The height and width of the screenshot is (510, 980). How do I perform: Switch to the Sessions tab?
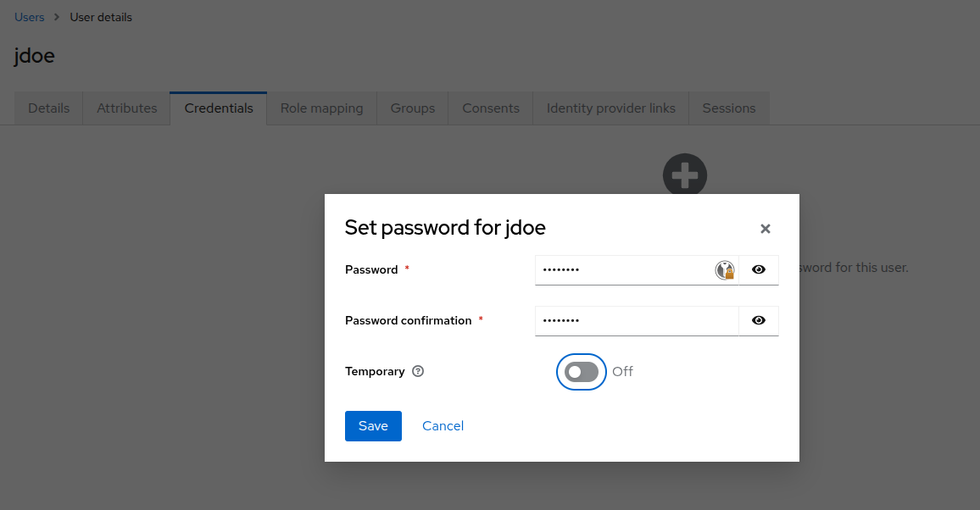(x=729, y=108)
